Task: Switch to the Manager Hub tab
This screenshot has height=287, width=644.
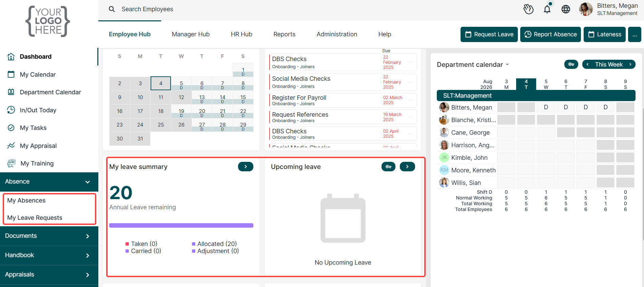Action: coord(191,34)
